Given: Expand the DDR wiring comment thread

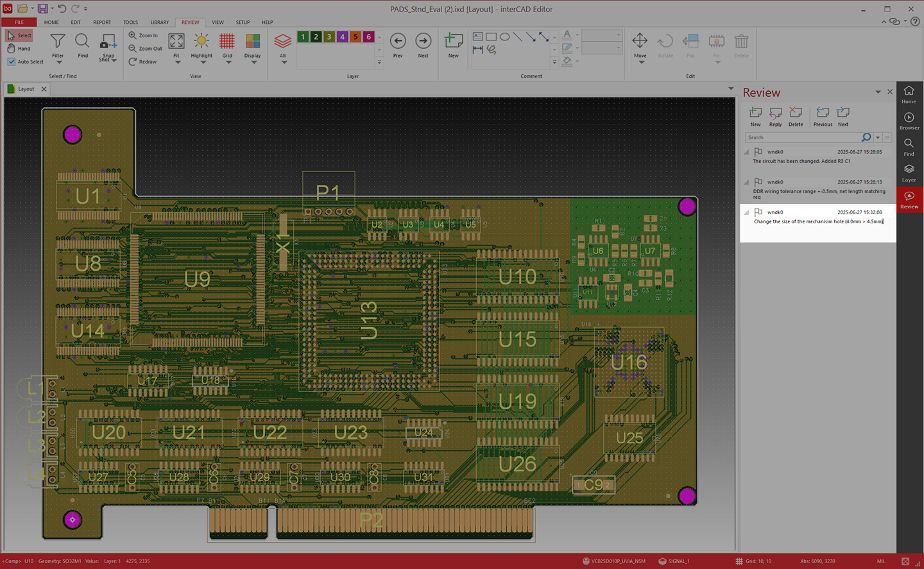Looking at the screenshot, I should (746, 182).
